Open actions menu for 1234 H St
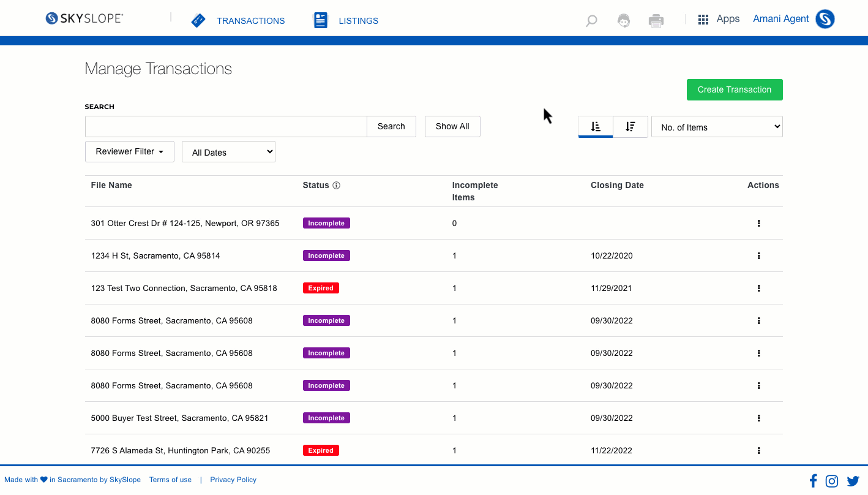The height and width of the screenshot is (495, 868). pos(758,256)
